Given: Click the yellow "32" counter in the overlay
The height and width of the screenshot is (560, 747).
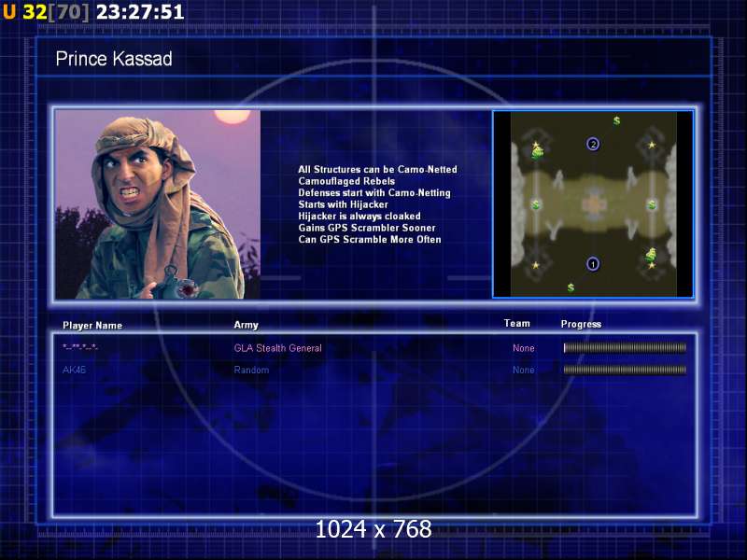Looking at the screenshot, I should click(x=35, y=12).
